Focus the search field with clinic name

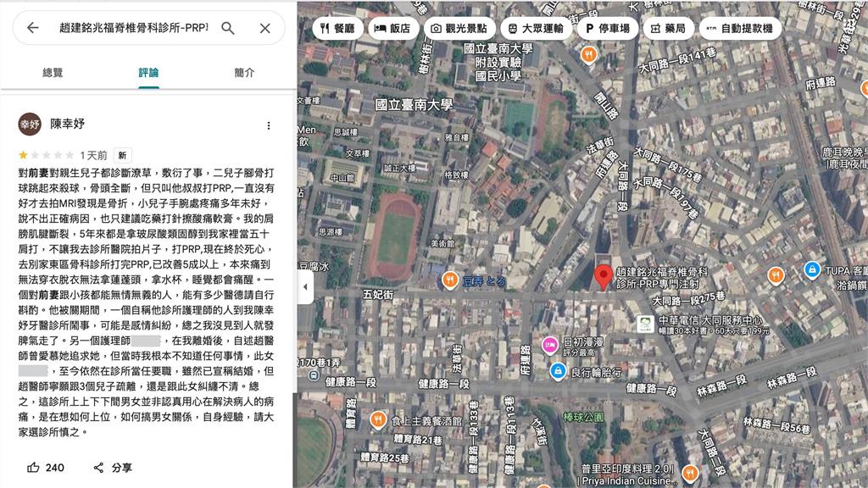point(133,28)
